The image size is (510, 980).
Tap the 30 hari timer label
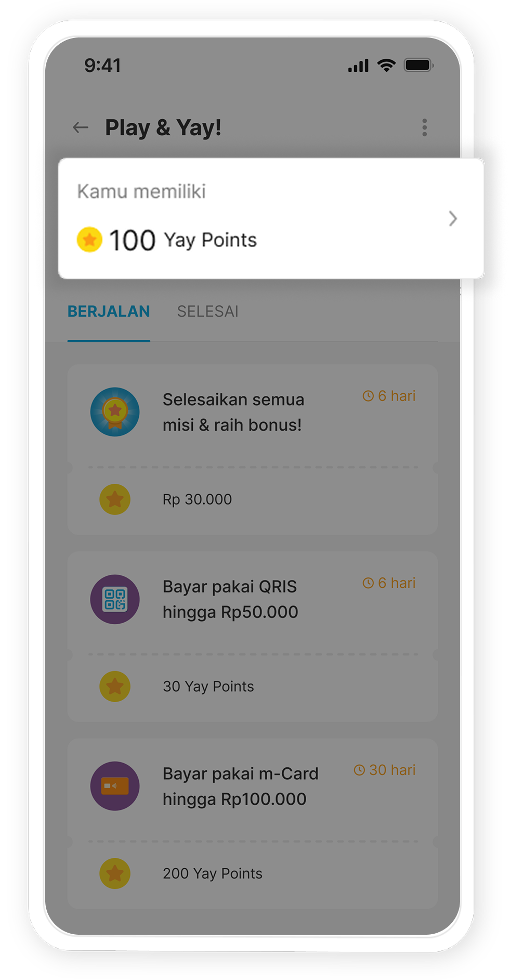[385, 770]
